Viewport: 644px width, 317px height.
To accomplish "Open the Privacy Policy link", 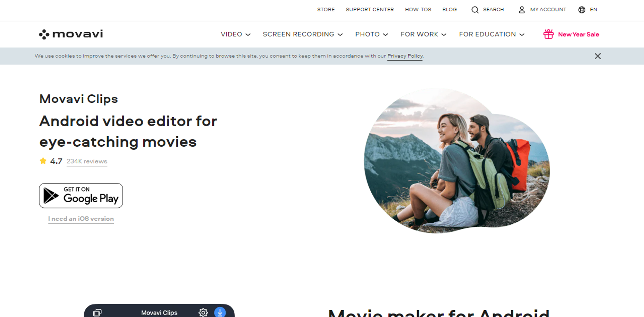I will (x=405, y=56).
